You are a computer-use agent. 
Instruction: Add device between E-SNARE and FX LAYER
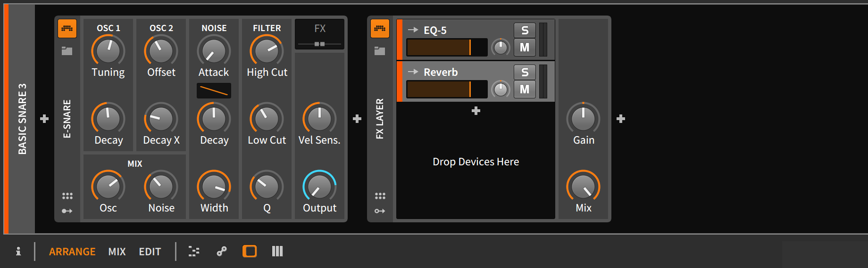(357, 119)
